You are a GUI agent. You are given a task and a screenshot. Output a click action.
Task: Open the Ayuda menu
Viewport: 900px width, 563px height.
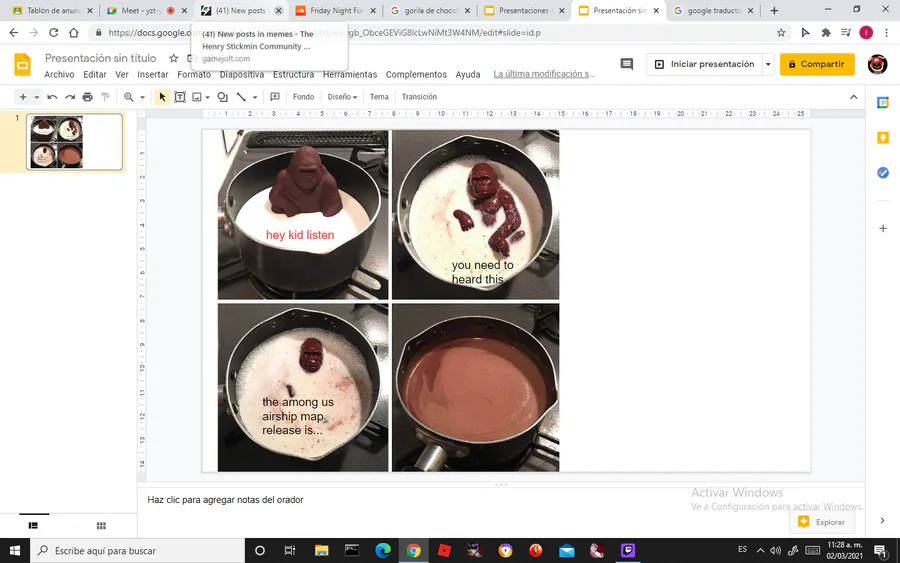click(468, 75)
